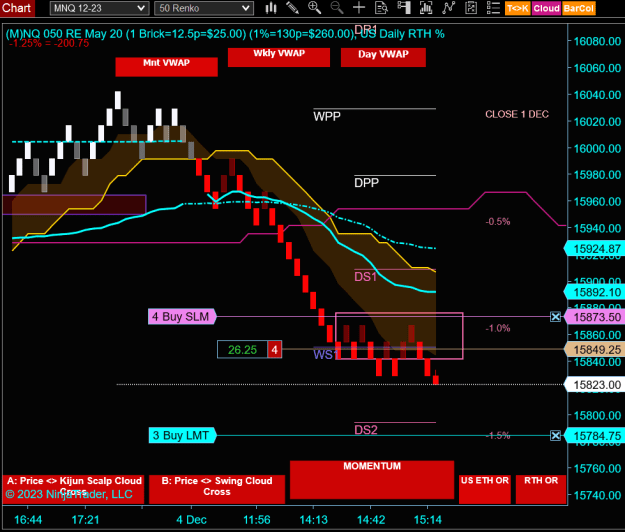Viewport: 625px width, 532px height.
Task: Click the DS2 support label
Action: 366,430
